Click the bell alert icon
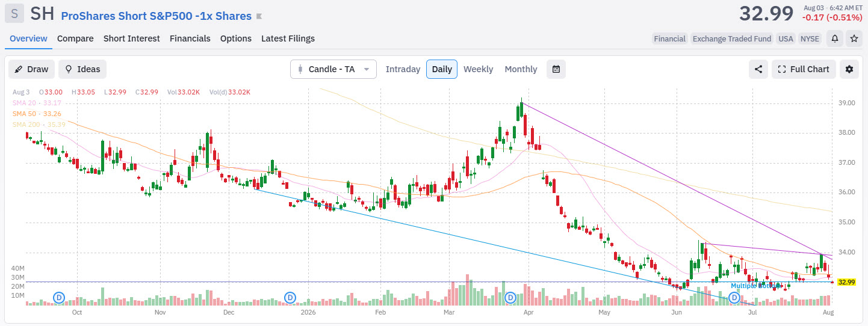 coord(835,38)
